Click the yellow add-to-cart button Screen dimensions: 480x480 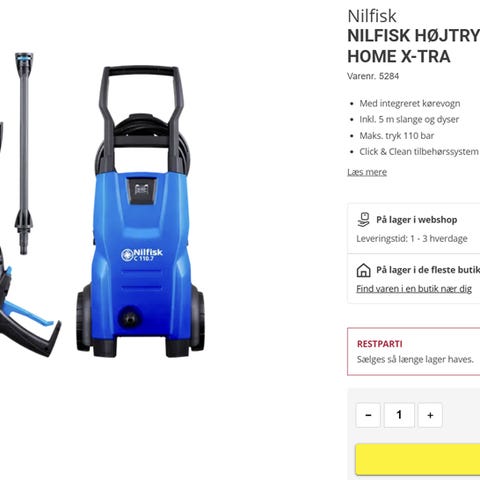pyautogui.click(x=418, y=459)
